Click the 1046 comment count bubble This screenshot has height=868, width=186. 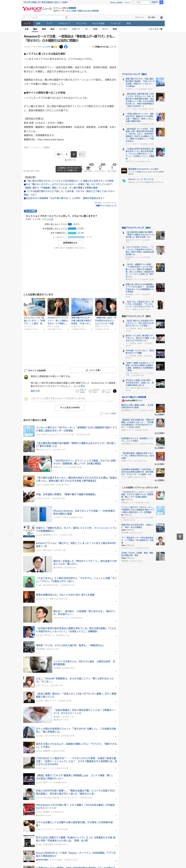pos(47,47)
